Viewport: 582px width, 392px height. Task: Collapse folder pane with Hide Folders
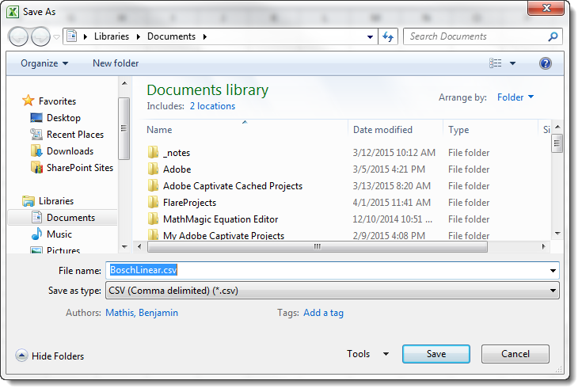pyautogui.click(x=50, y=356)
